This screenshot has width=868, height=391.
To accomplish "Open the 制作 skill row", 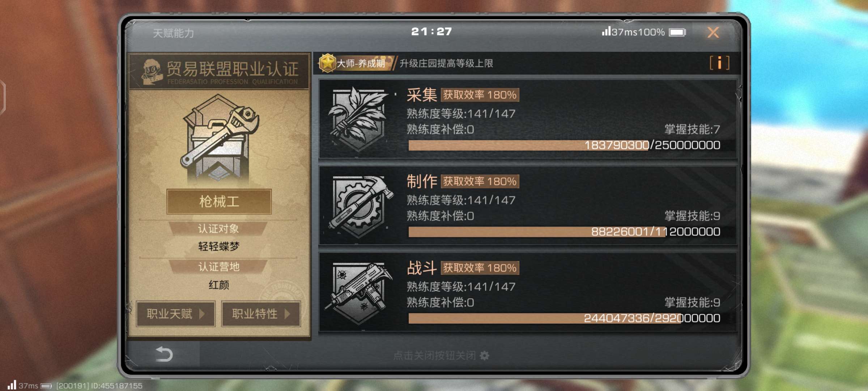I will click(x=528, y=205).
